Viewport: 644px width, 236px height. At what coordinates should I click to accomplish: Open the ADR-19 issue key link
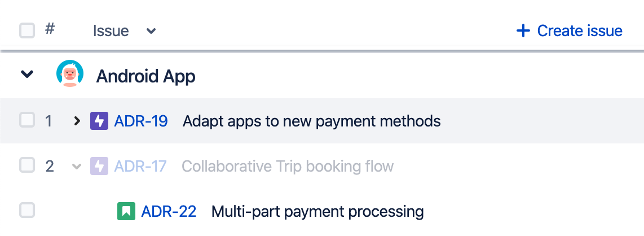(141, 121)
